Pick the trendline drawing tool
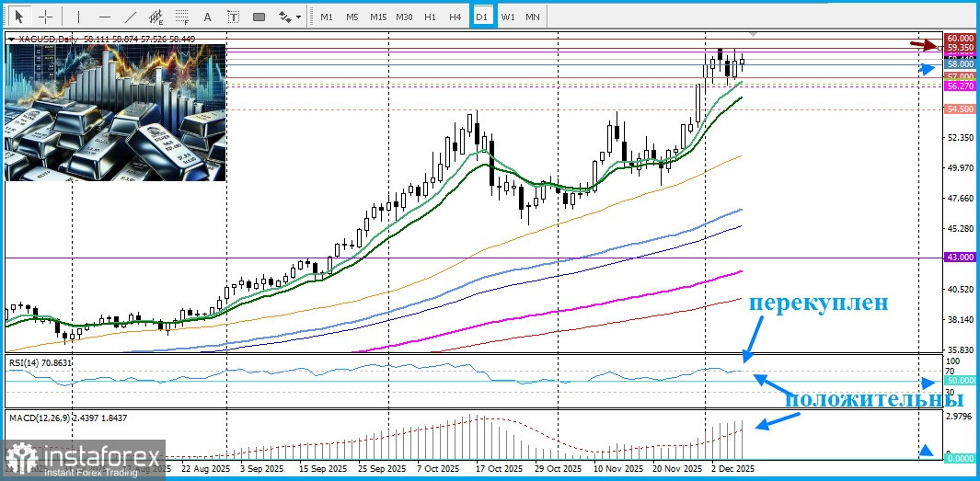This screenshot has width=980, height=481. pyautogui.click(x=131, y=17)
